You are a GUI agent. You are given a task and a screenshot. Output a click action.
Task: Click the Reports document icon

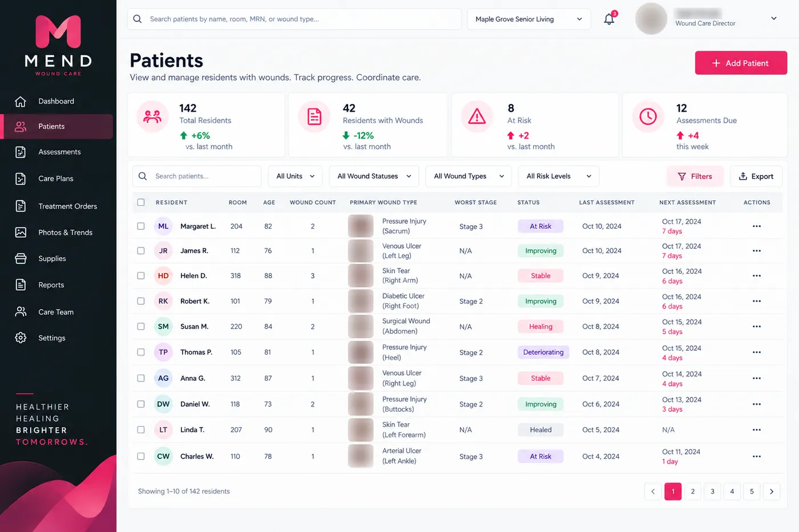[21, 285]
